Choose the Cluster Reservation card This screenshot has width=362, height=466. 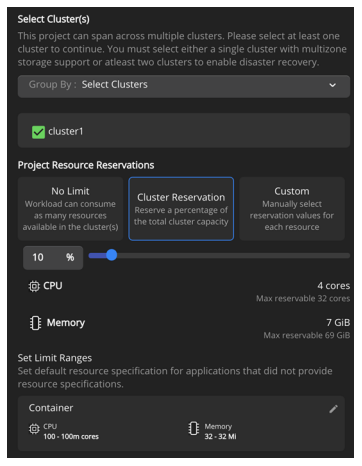[181, 209]
